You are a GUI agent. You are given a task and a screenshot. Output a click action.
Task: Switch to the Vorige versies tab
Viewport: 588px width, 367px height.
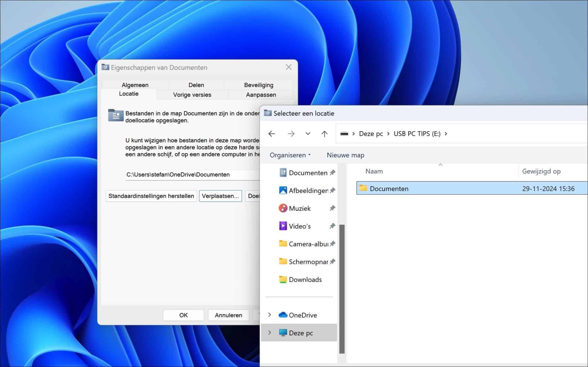pyautogui.click(x=192, y=95)
